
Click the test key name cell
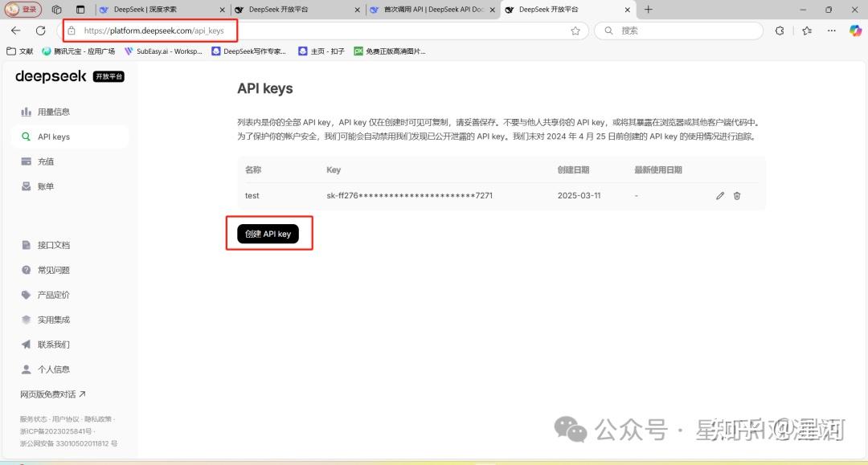click(252, 196)
